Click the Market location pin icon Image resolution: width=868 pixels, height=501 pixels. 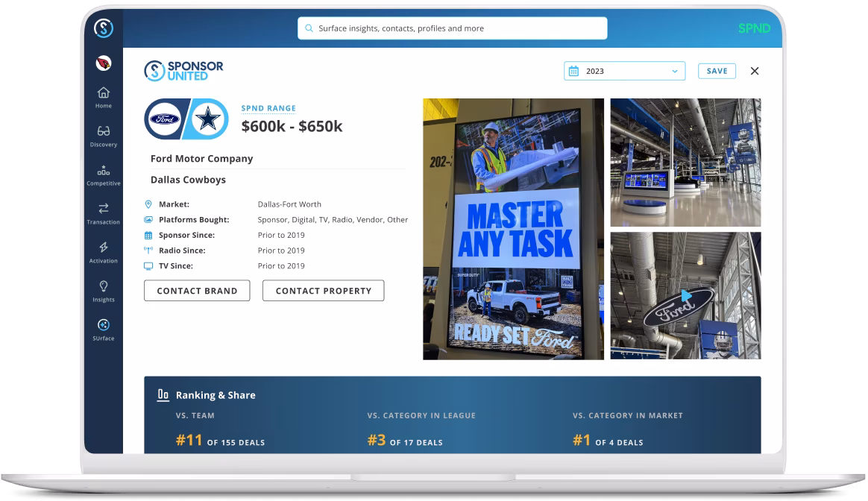coord(148,204)
